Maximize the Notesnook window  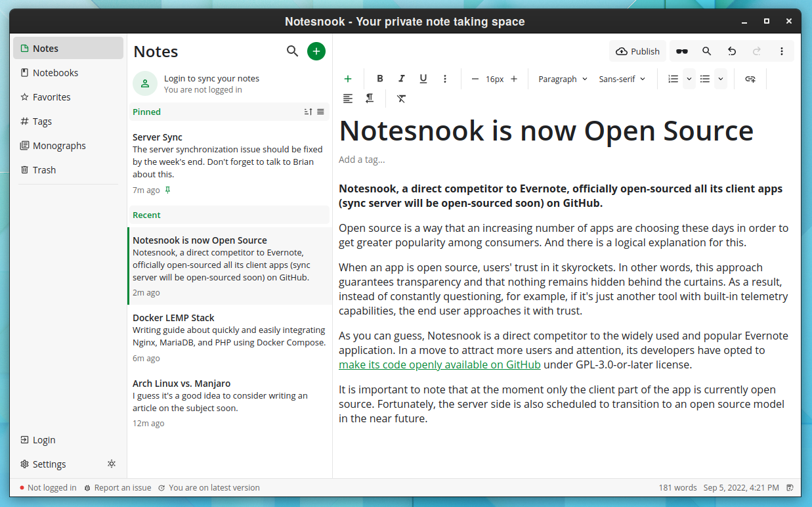tap(766, 22)
